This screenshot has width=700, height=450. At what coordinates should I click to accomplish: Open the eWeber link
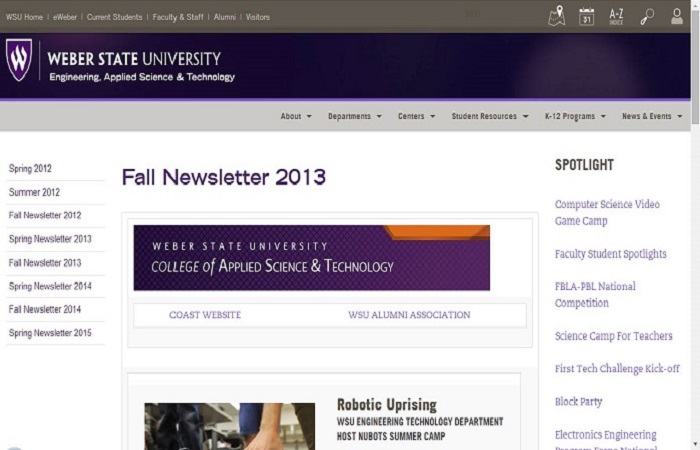pos(65,17)
